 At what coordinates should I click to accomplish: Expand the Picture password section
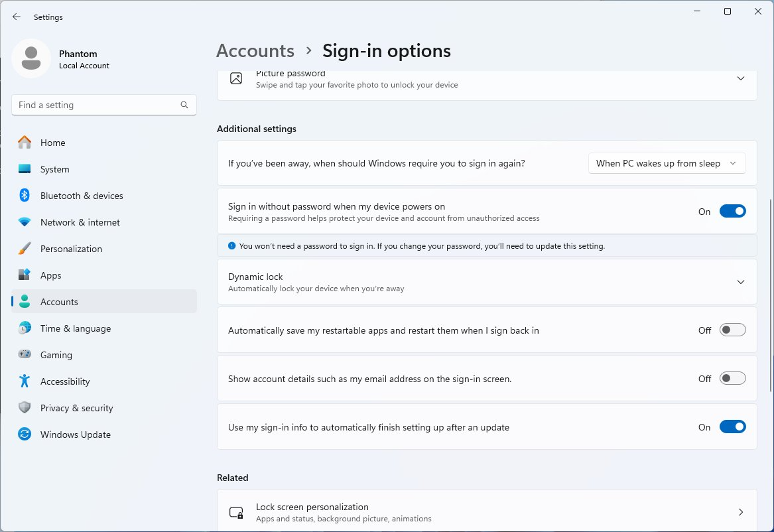740,78
